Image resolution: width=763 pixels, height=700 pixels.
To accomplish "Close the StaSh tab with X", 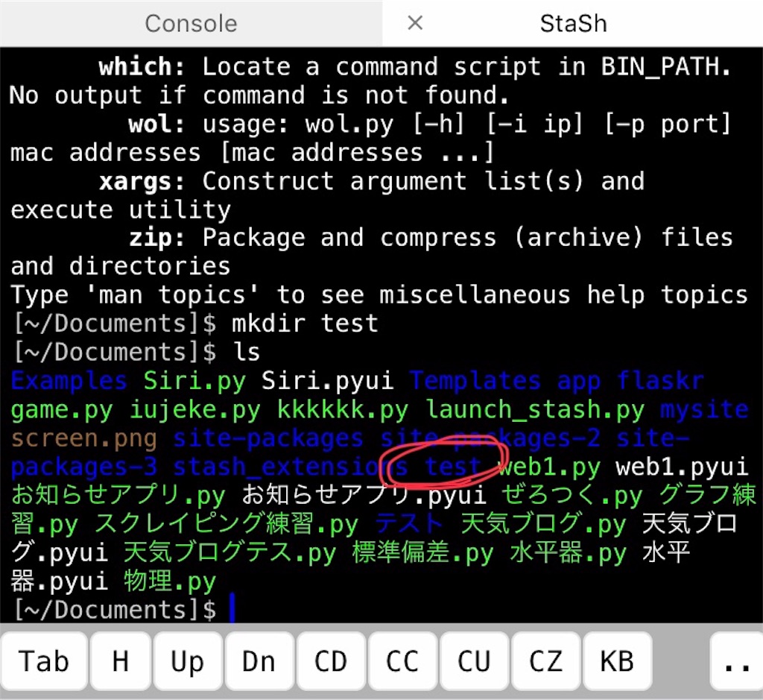I will [x=415, y=23].
